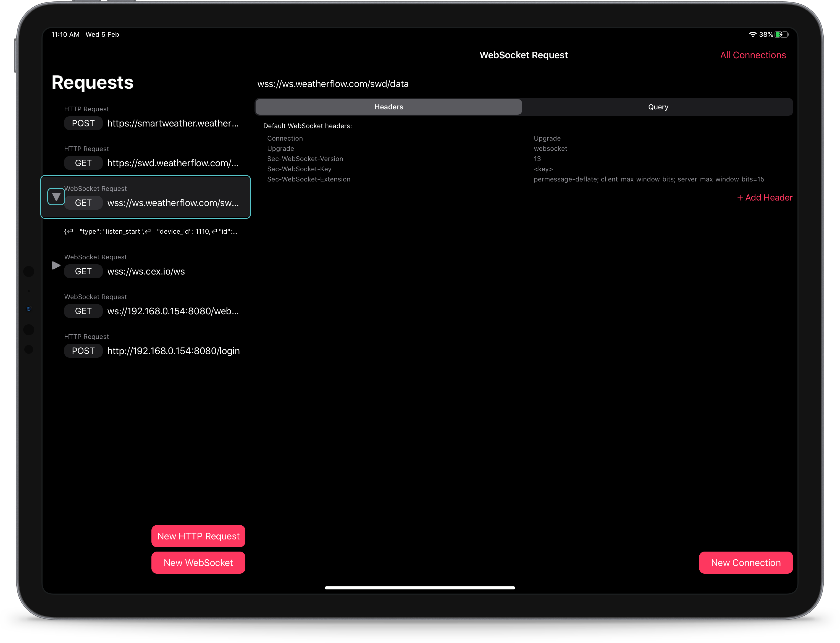Click the wss://ws.weatherflow.com/swd/data URL field
The height and width of the screenshot is (643, 840).
click(333, 84)
